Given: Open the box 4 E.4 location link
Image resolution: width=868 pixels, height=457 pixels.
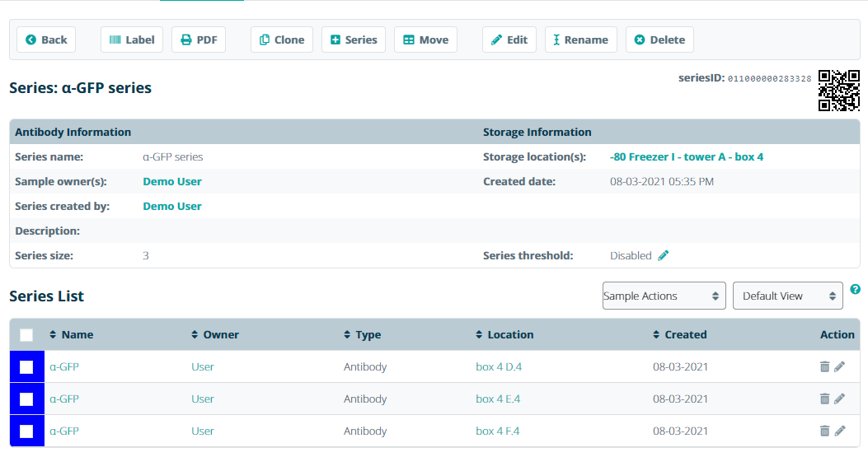Looking at the screenshot, I should [498, 399].
